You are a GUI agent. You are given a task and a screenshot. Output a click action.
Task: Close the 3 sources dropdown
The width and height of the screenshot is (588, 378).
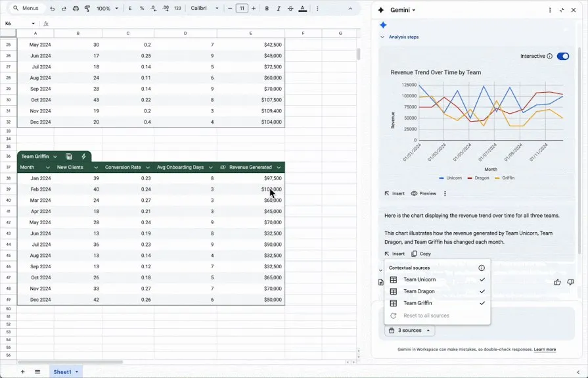(409, 330)
